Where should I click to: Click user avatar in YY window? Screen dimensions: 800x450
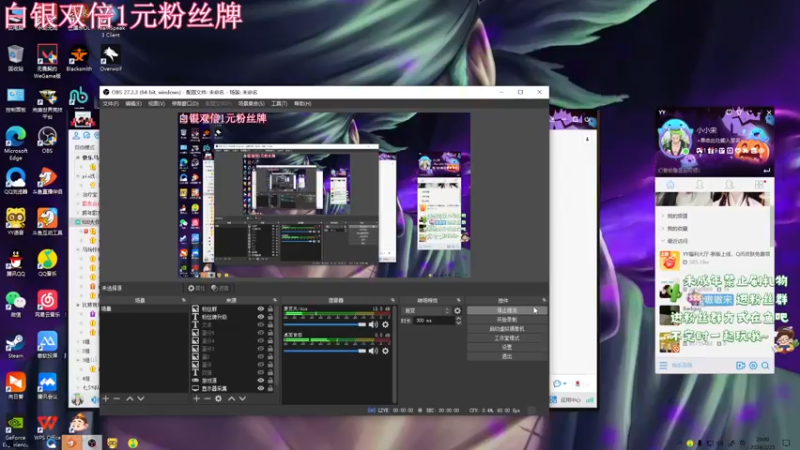click(x=675, y=137)
